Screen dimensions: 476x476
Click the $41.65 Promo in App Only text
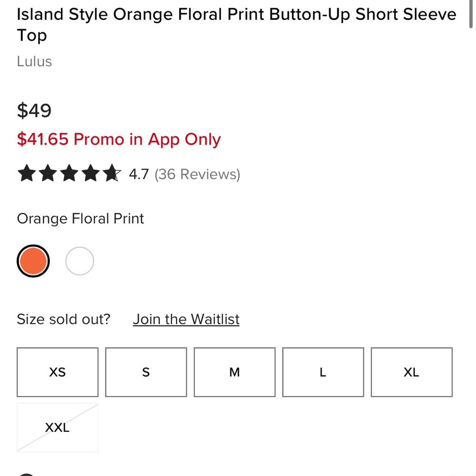click(119, 139)
